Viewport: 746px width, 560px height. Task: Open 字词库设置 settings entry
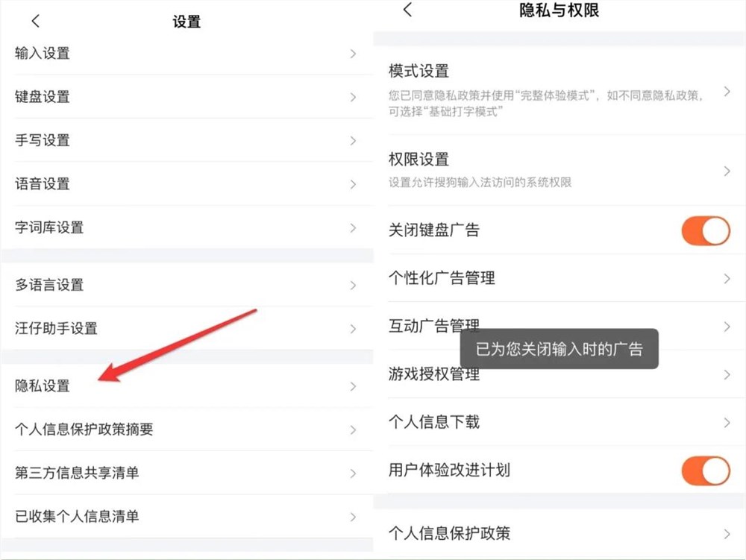(x=186, y=228)
